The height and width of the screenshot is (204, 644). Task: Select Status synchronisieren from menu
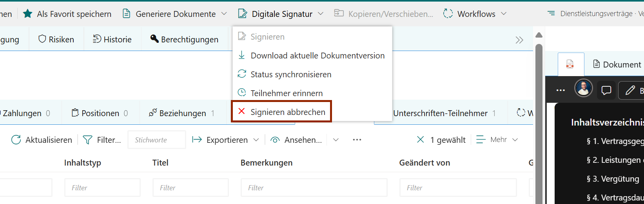[290, 75]
